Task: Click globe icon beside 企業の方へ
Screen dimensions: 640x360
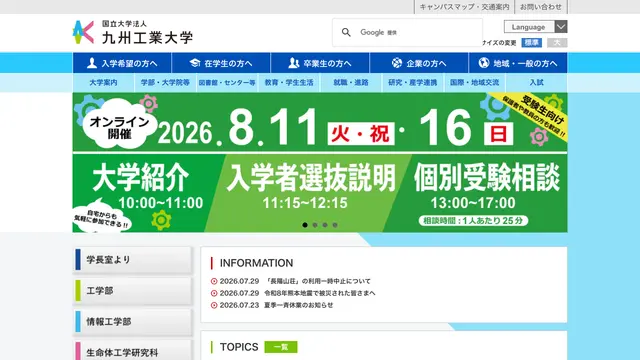Action: pos(397,63)
